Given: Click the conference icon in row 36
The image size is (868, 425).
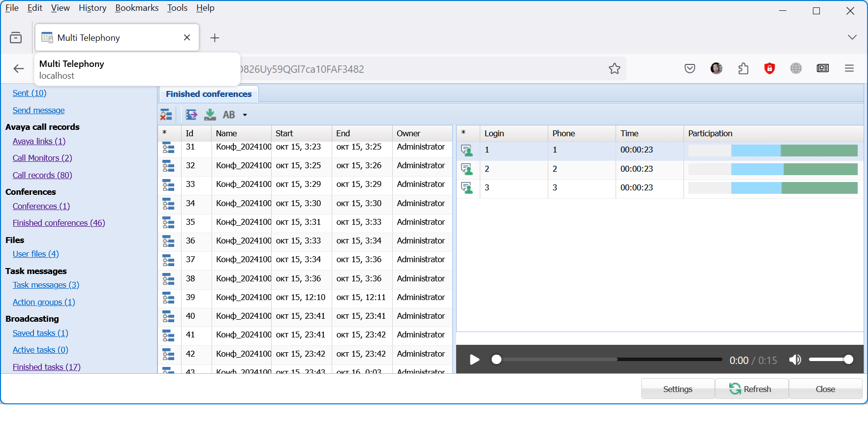Looking at the screenshot, I should click(169, 241).
